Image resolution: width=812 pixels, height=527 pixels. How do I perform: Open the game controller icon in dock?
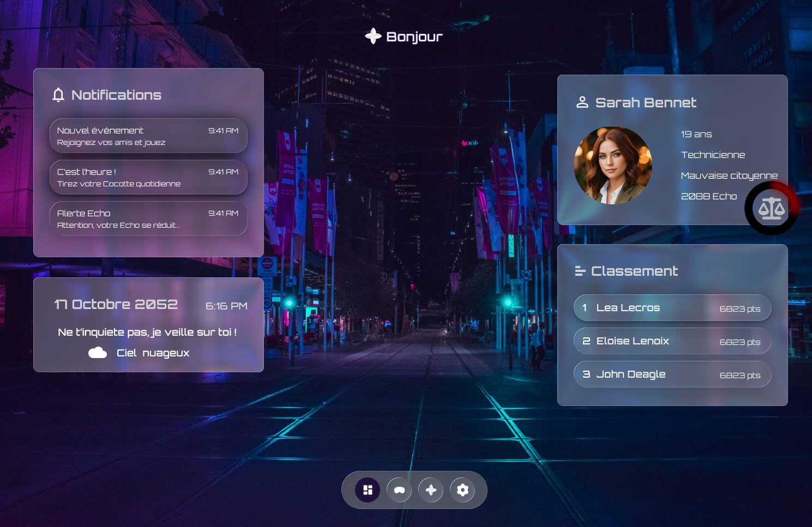399,490
